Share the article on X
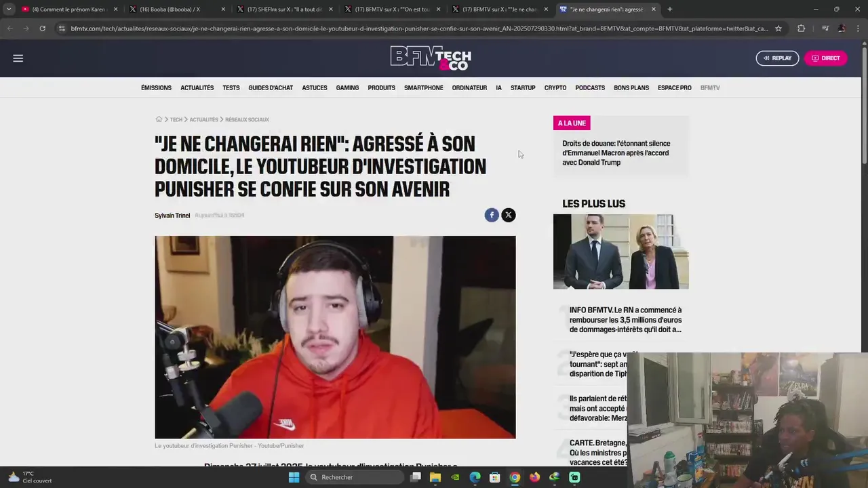868x488 pixels. (509, 215)
